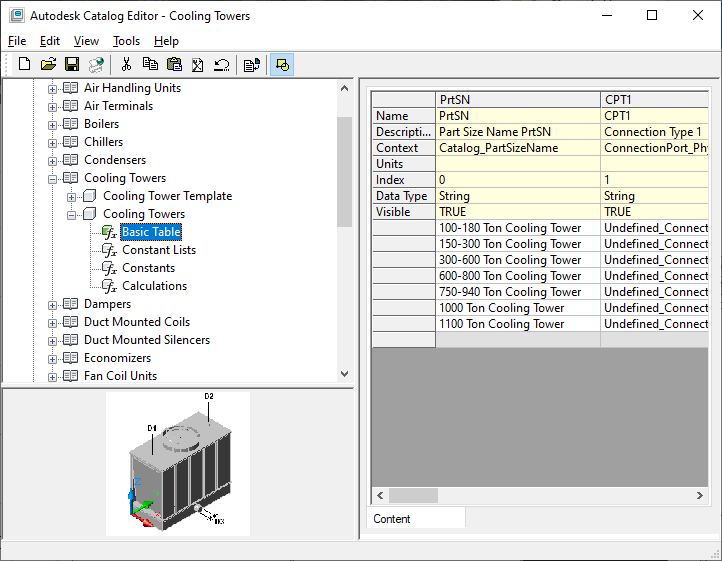Viewport: 722px width, 561px height.
Task: Click the horizontal scrollbar thumb in table
Action: point(413,496)
